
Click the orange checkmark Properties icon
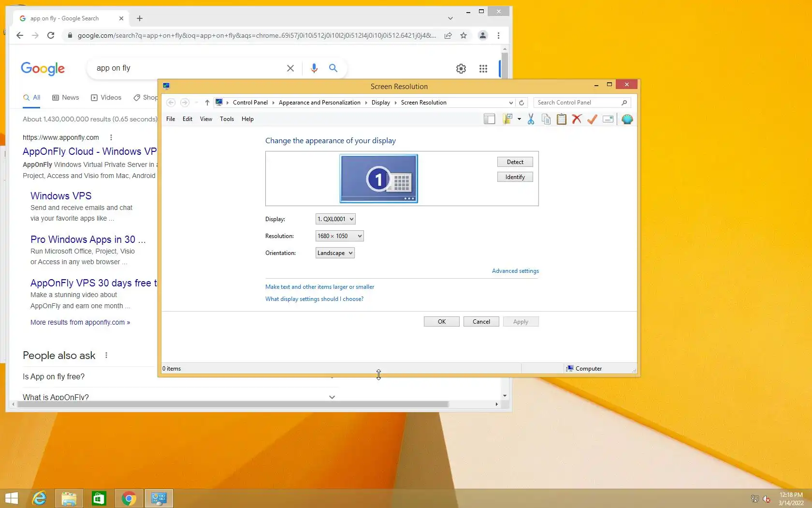click(592, 119)
